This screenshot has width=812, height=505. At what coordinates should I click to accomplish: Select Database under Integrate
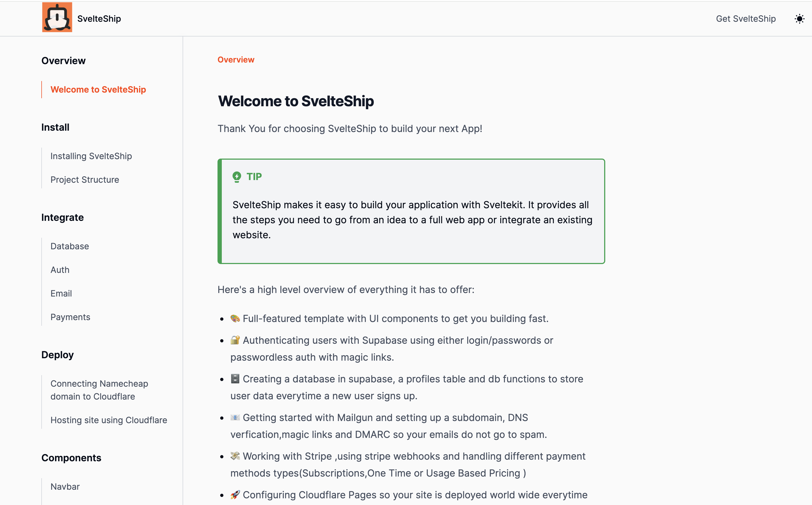point(70,246)
